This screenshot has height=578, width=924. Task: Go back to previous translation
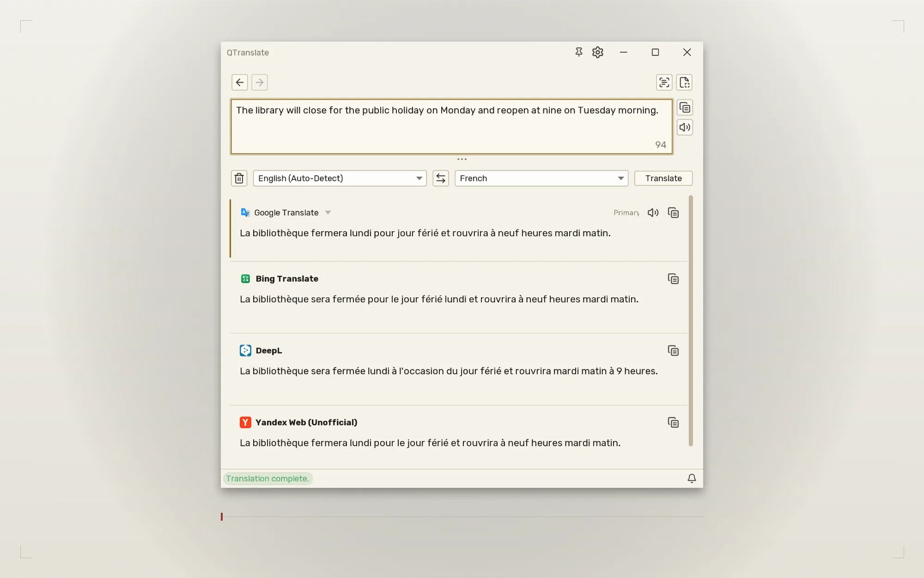coord(240,82)
